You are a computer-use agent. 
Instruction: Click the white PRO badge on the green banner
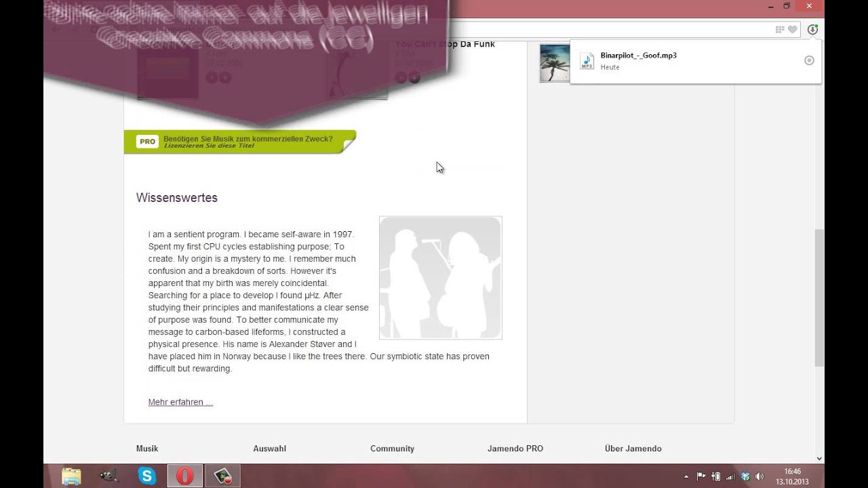coord(147,142)
